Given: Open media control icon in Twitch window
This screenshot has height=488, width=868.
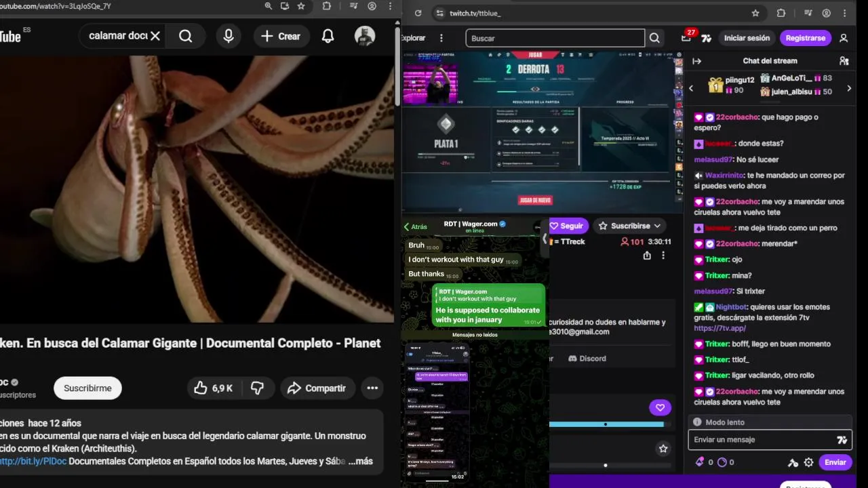Looking at the screenshot, I should coord(808,13).
